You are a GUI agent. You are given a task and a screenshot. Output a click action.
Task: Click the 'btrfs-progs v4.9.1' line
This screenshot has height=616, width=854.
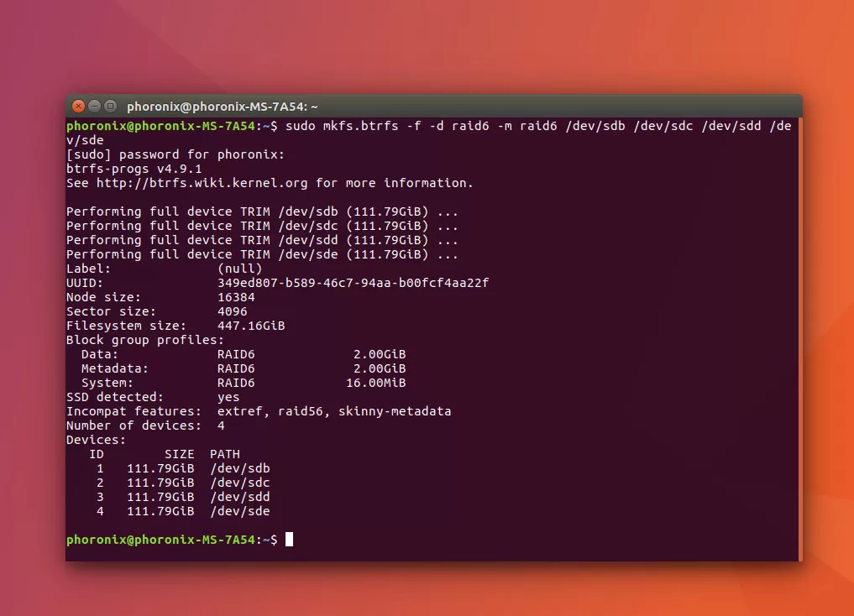point(134,169)
